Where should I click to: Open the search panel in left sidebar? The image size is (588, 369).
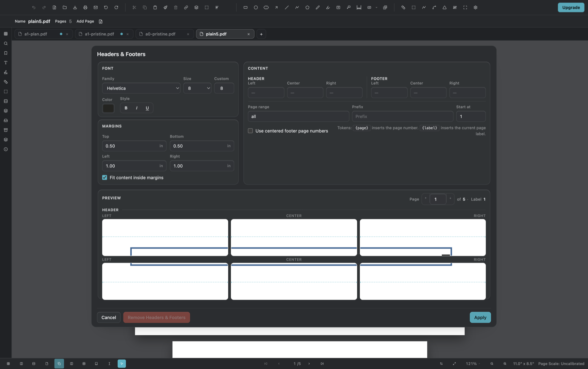[x=6, y=43]
